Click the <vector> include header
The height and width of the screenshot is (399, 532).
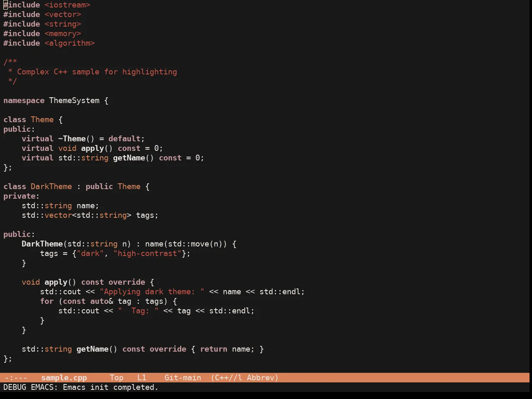coord(63,15)
